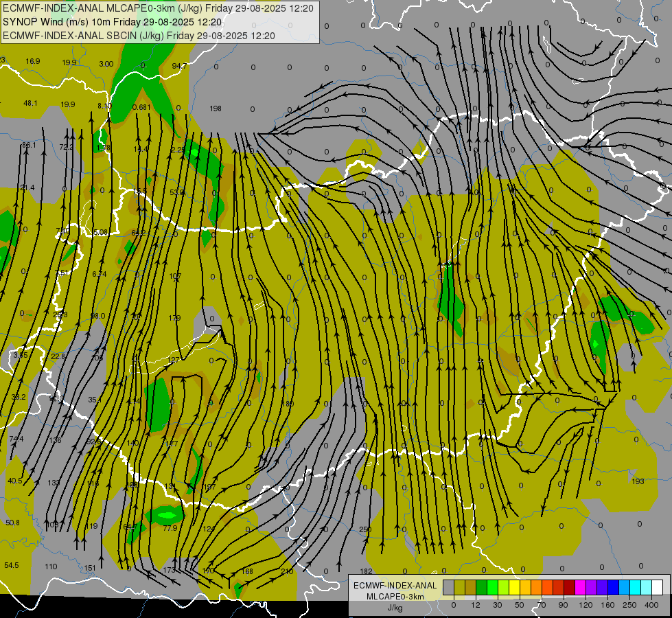Click the olive swatch in the color legend
The height and width of the screenshot is (618, 672).
click(x=459, y=587)
